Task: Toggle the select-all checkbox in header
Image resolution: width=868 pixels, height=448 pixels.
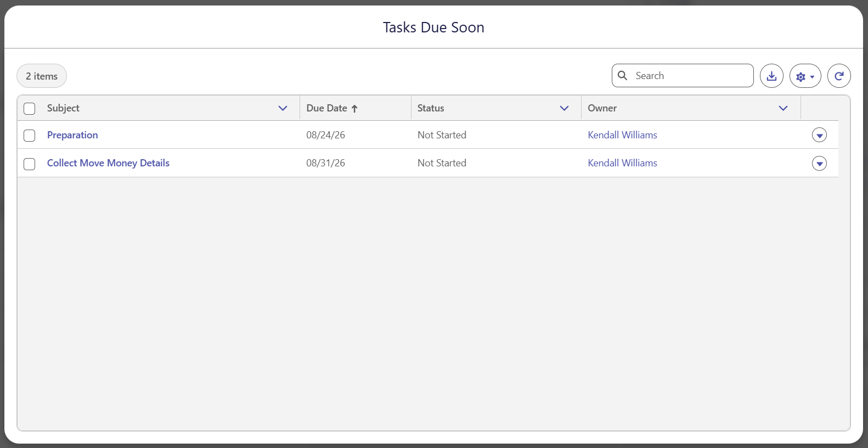Action: pyautogui.click(x=30, y=109)
